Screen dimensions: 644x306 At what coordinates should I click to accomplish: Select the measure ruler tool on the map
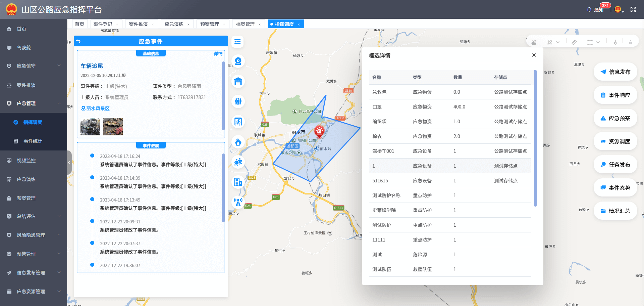574,42
